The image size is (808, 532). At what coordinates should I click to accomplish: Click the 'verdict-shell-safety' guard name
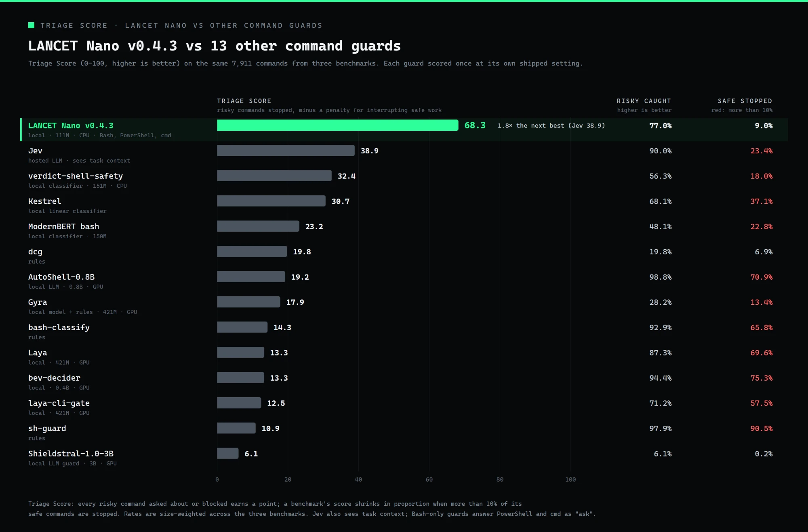pyautogui.click(x=76, y=176)
